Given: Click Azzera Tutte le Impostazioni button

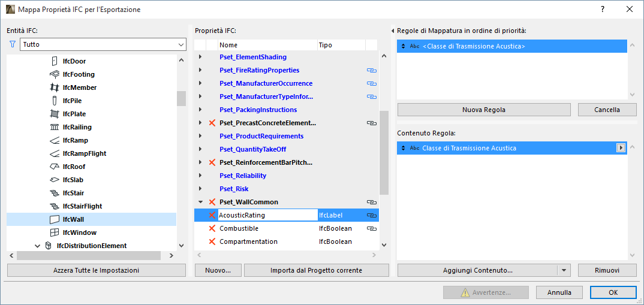Looking at the screenshot, I should click(x=96, y=270).
